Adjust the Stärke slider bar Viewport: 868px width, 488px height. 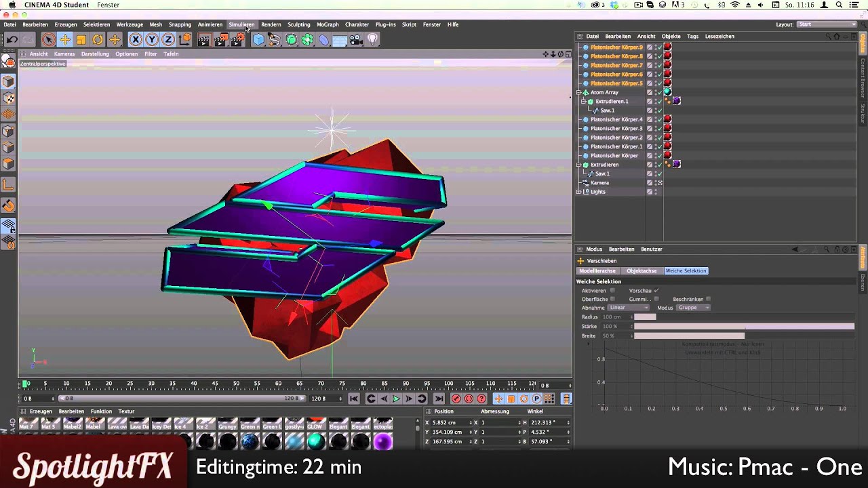(x=744, y=327)
